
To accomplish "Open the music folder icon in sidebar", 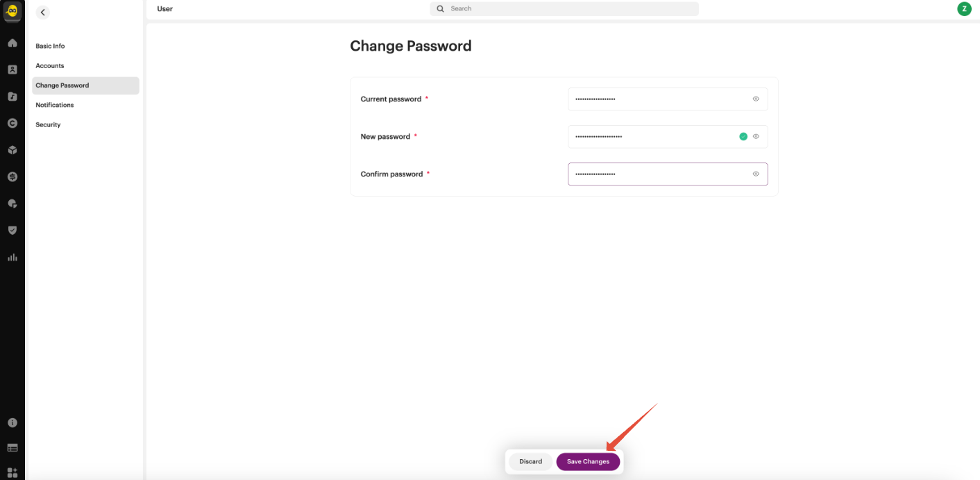I will point(12,97).
